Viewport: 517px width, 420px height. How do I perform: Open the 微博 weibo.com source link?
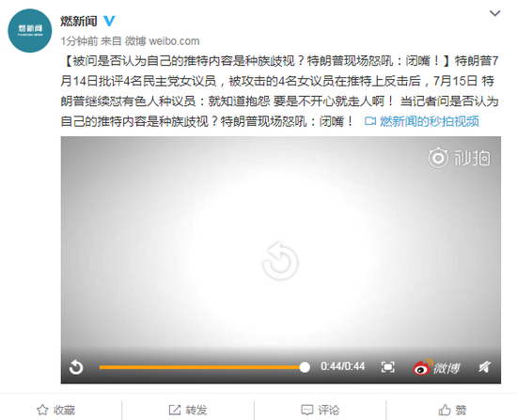162,41
